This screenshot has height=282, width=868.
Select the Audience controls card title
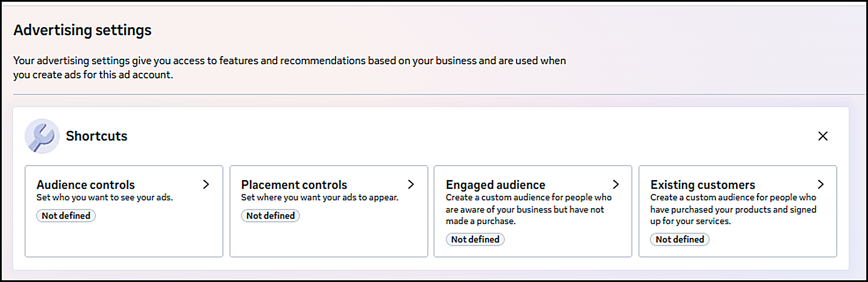(86, 184)
